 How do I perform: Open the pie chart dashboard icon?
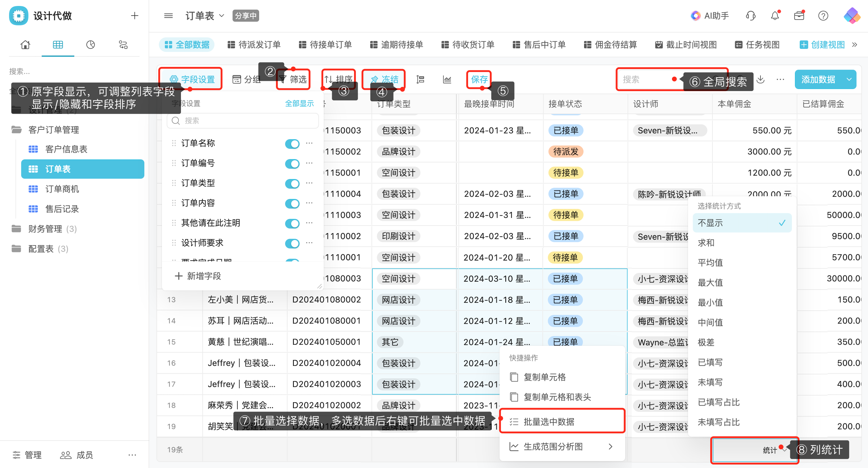(90, 45)
